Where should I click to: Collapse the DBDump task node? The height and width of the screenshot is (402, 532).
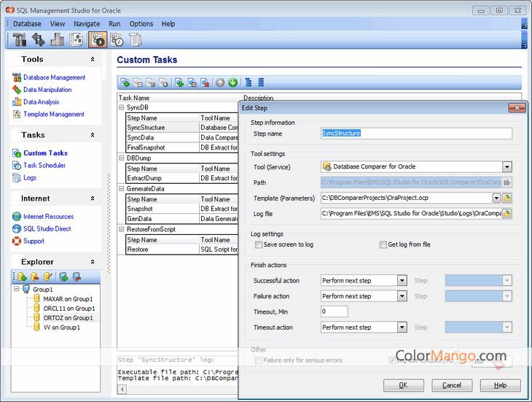pos(122,158)
